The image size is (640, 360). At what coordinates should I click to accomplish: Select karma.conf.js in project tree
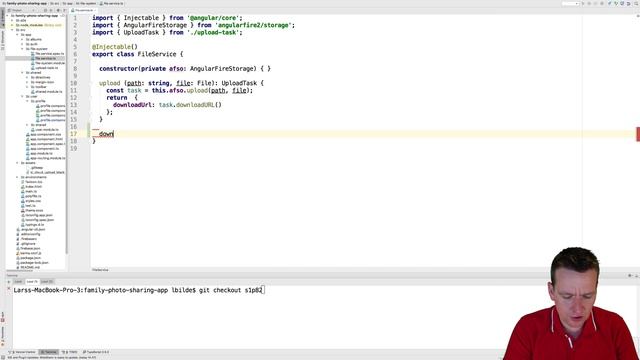pos(28,253)
